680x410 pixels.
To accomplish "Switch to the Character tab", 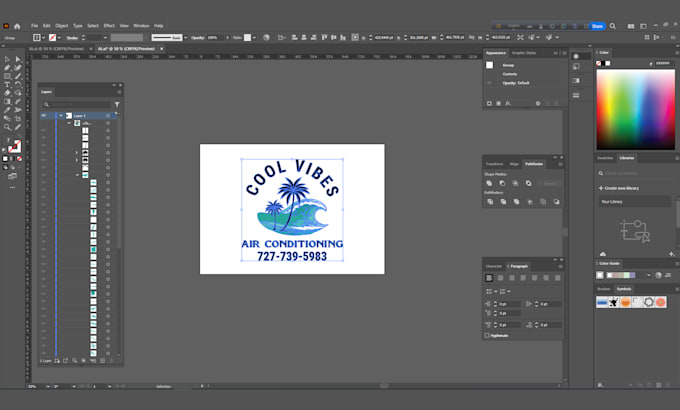I will point(494,266).
